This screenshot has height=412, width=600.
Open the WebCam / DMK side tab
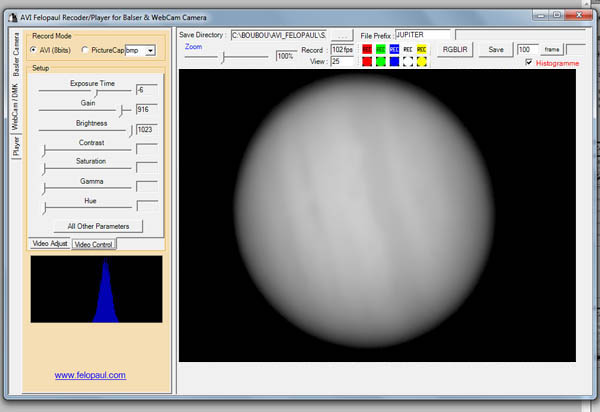pyautogui.click(x=15, y=106)
